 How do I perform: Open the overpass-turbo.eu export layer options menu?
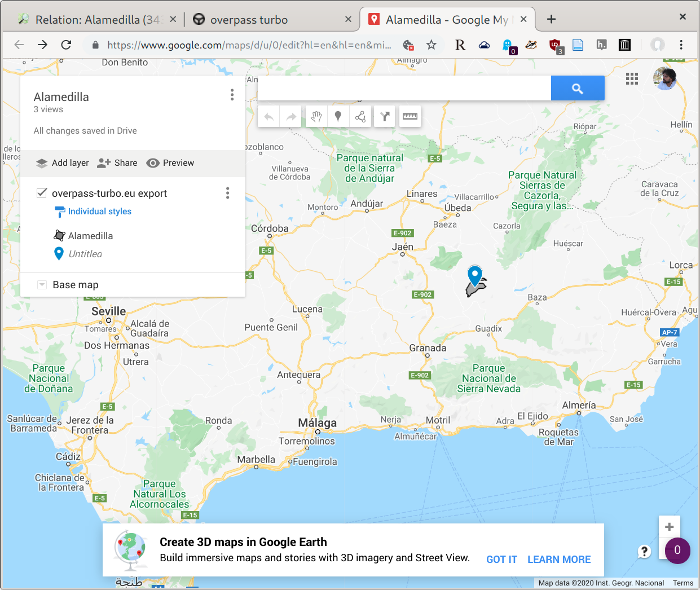(x=227, y=193)
